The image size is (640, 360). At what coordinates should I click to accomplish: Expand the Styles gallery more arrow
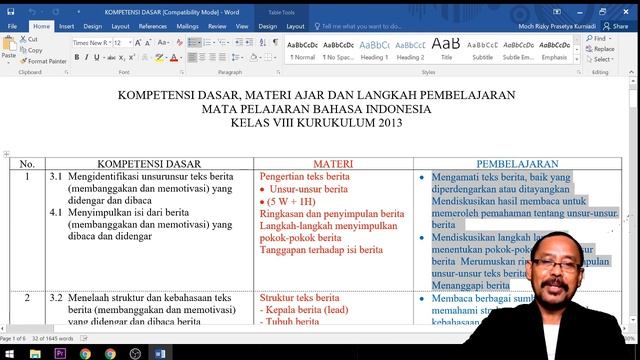(x=577, y=60)
